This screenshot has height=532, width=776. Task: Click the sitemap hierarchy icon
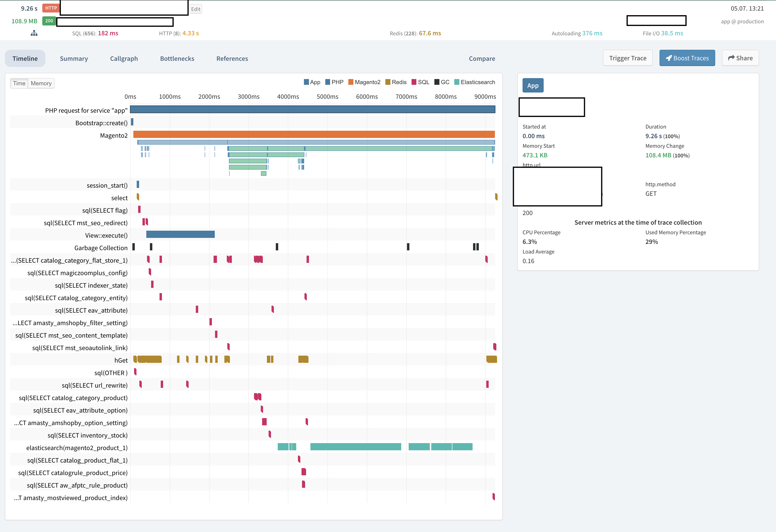tap(34, 33)
